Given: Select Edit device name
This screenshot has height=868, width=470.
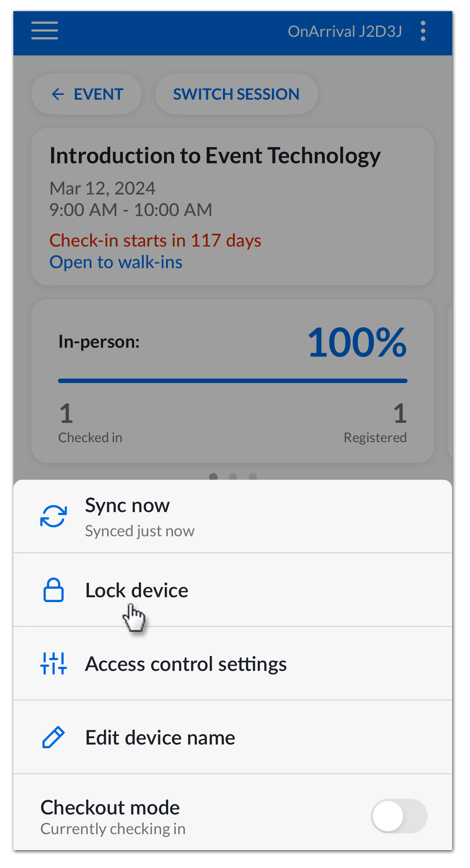Looking at the screenshot, I should (160, 738).
